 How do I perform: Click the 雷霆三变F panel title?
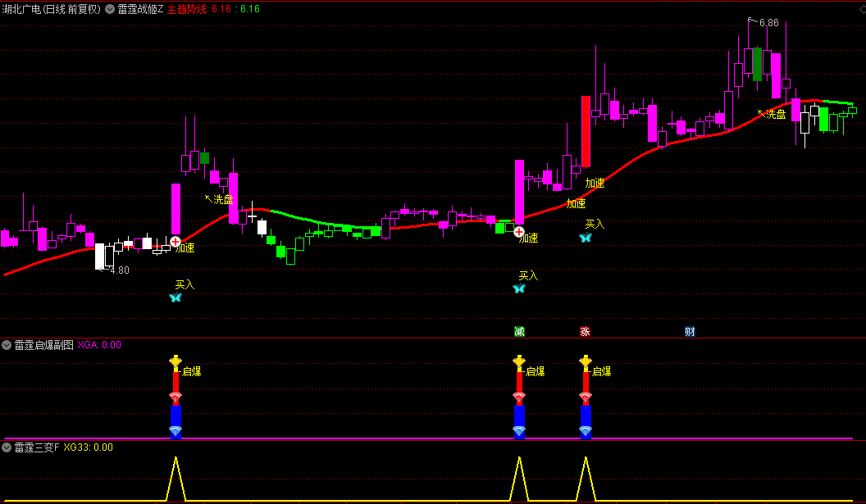36,447
